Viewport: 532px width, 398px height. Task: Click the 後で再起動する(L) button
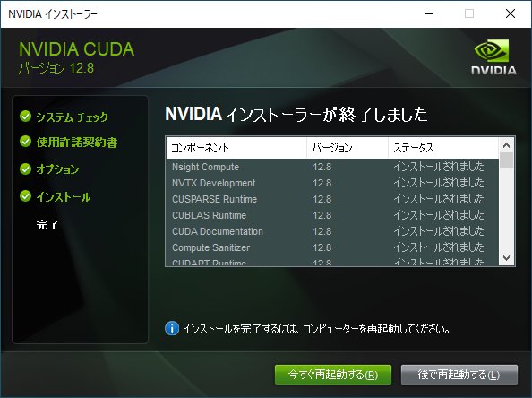point(459,375)
